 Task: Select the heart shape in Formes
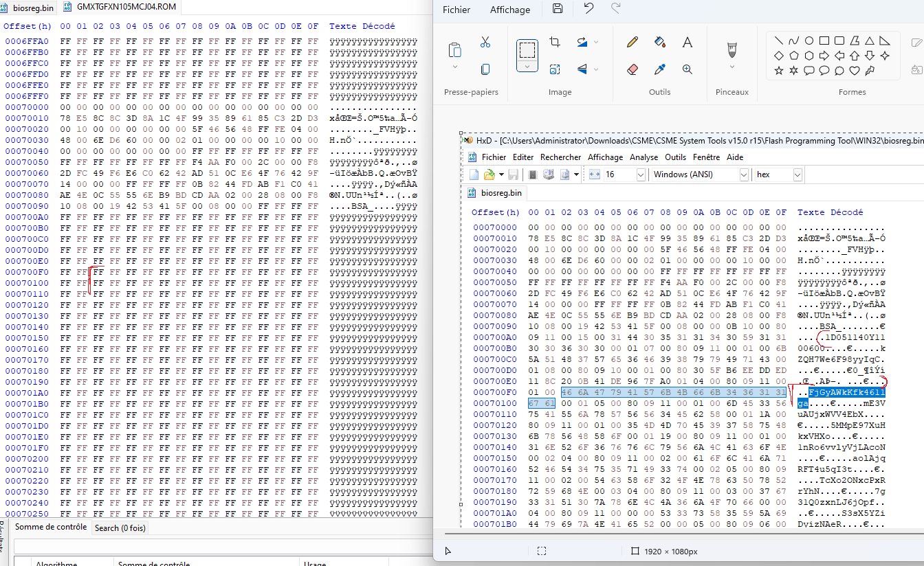click(855, 70)
